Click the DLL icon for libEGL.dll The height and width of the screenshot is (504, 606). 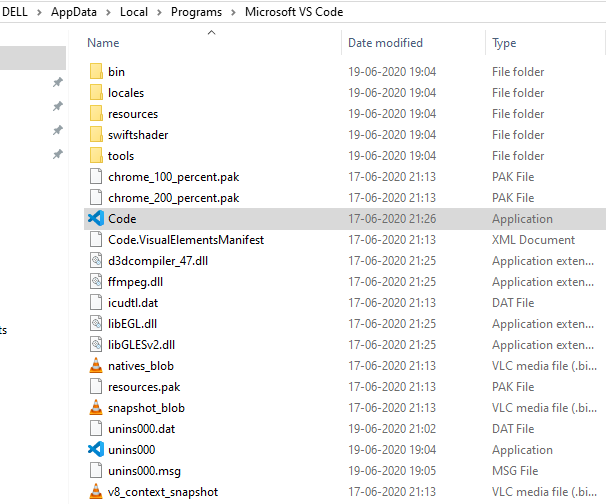[x=96, y=324]
